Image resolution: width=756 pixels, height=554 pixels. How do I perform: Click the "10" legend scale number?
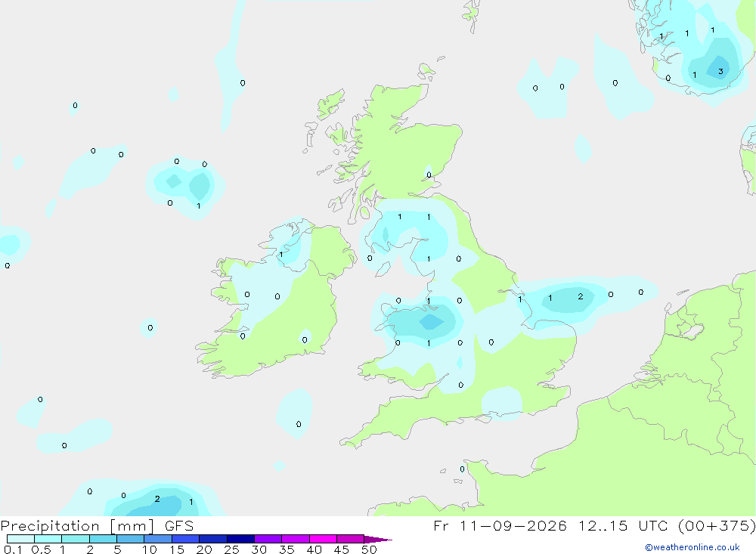(x=149, y=549)
